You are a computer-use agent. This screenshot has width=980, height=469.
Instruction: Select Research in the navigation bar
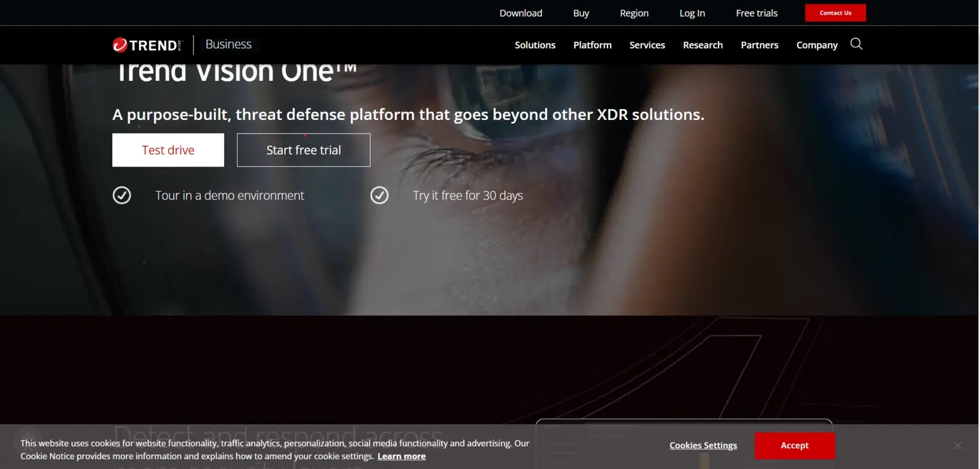(703, 45)
